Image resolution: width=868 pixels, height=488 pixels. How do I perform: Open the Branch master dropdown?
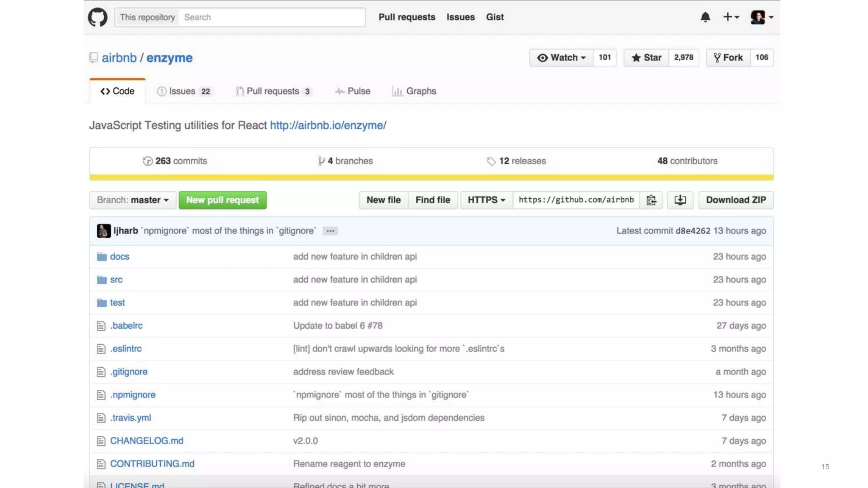click(x=133, y=200)
